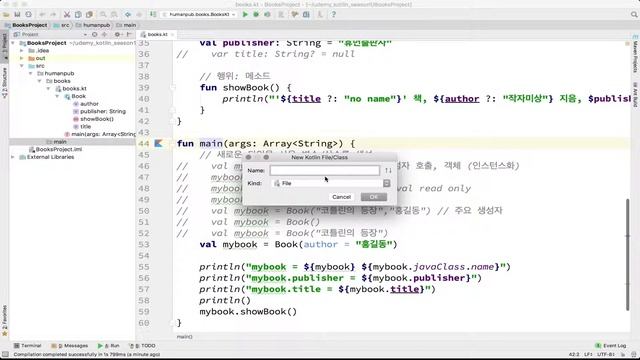
Task: Open the Project view selector dropdown
Action: (51, 35)
